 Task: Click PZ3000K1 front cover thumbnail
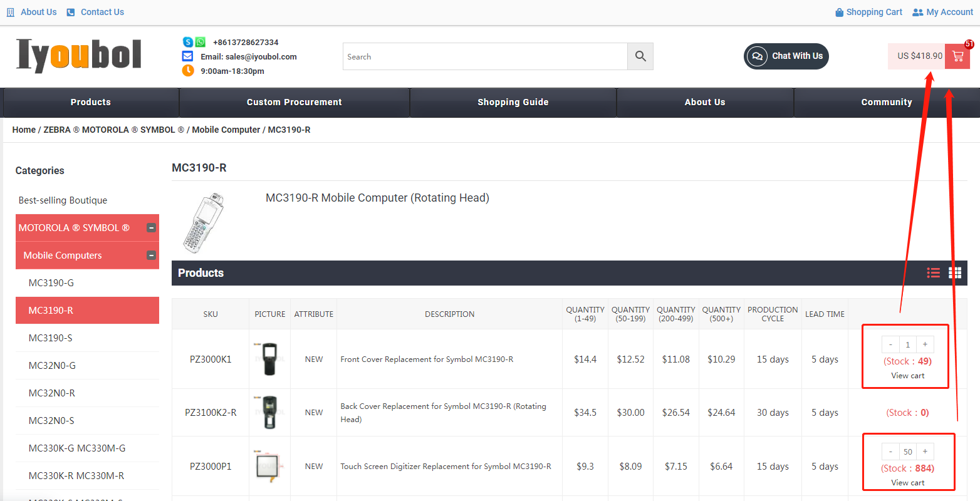[269, 359]
